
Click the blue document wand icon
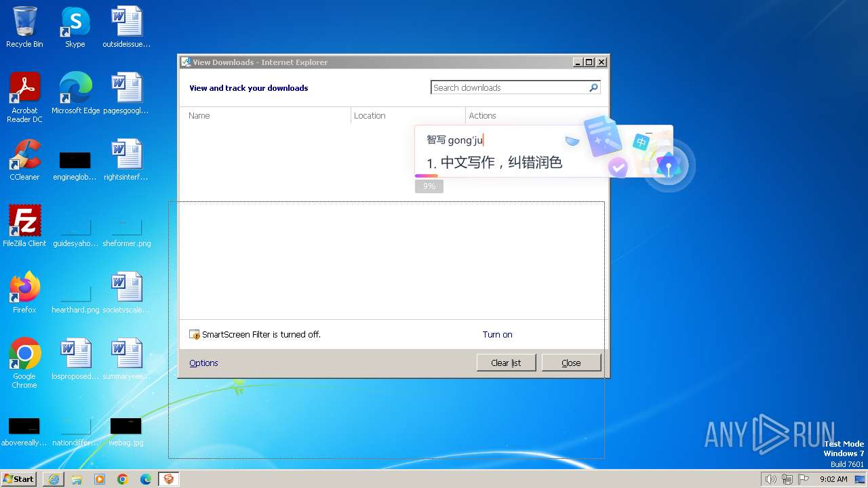pos(601,136)
